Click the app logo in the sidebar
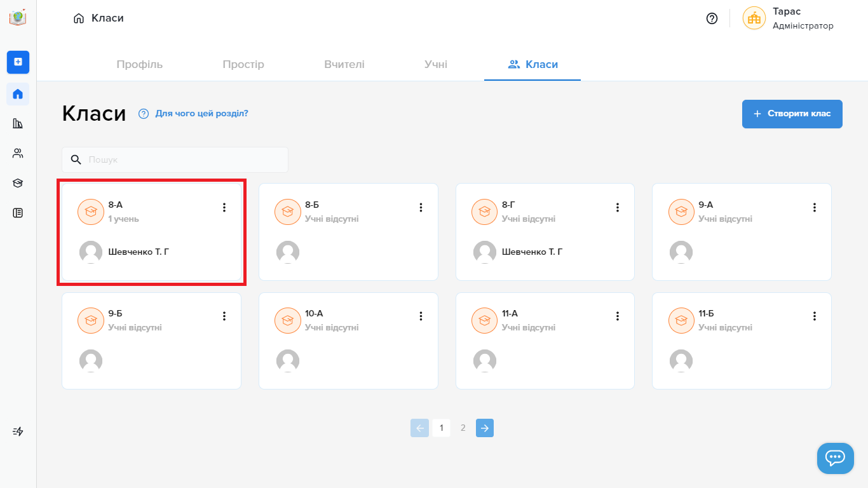Viewport: 868px width, 488px height. tap(18, 18)
